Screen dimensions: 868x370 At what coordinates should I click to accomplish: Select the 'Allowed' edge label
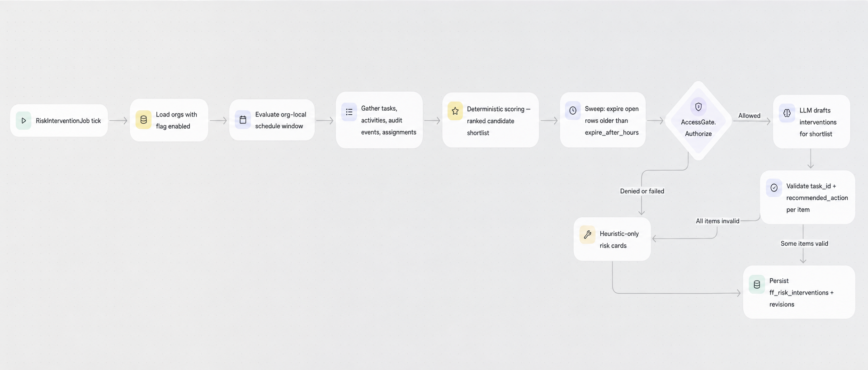(x=749, y=116)
